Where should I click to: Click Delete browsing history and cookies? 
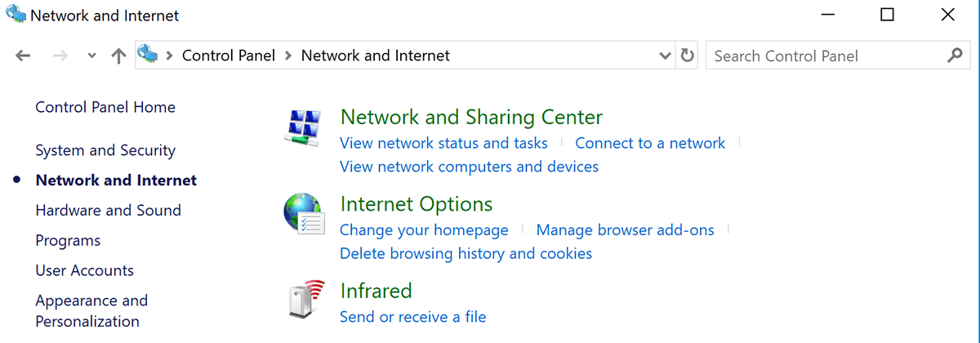tap(465, 253)
